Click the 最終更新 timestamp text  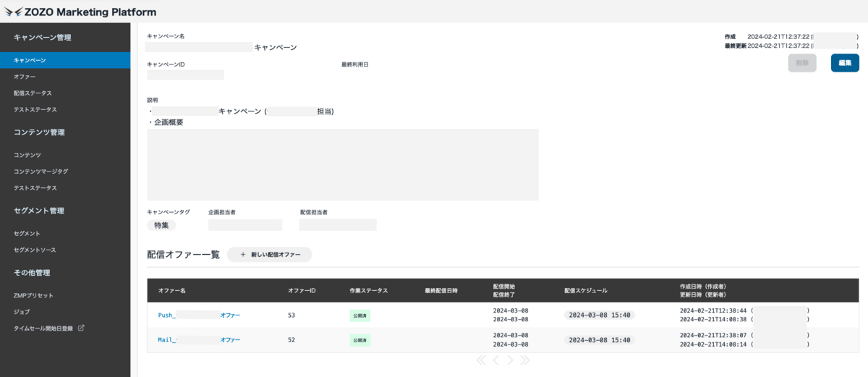point(778,46)
